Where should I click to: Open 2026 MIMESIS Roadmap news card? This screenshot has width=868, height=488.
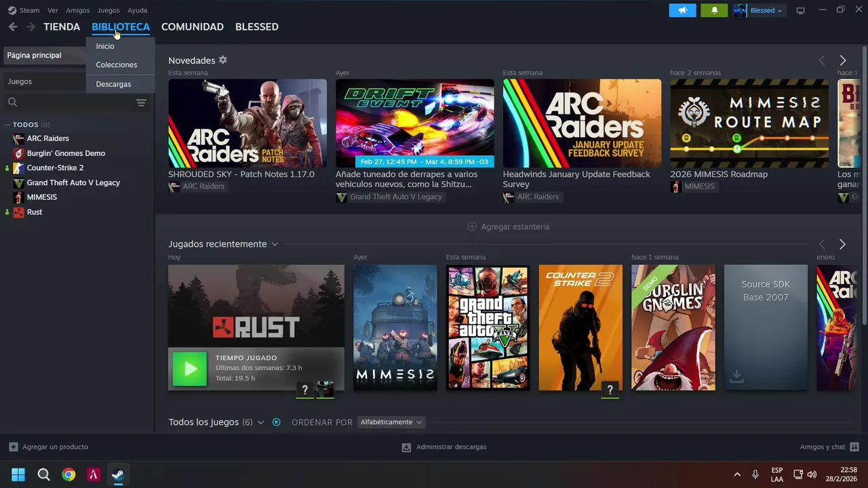click(x=749, y=123)
